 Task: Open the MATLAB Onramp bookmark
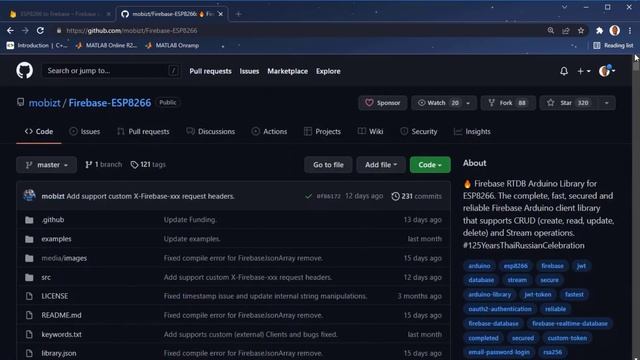[x=172, y=45]
